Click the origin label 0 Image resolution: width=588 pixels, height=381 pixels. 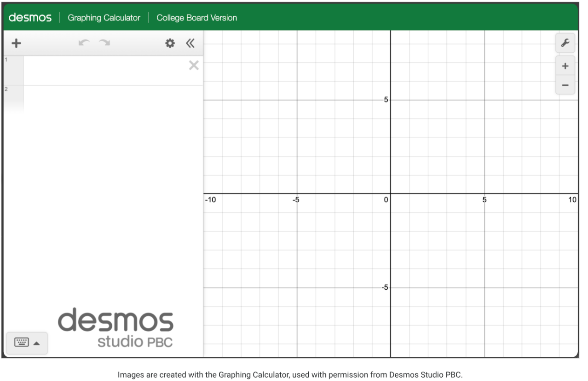click(x=386, y=200)
